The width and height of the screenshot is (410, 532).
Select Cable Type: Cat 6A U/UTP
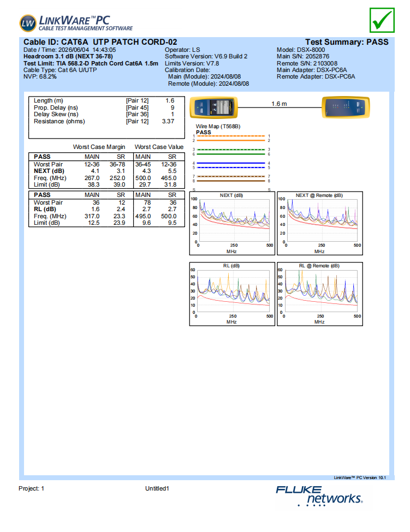point(60,70)
